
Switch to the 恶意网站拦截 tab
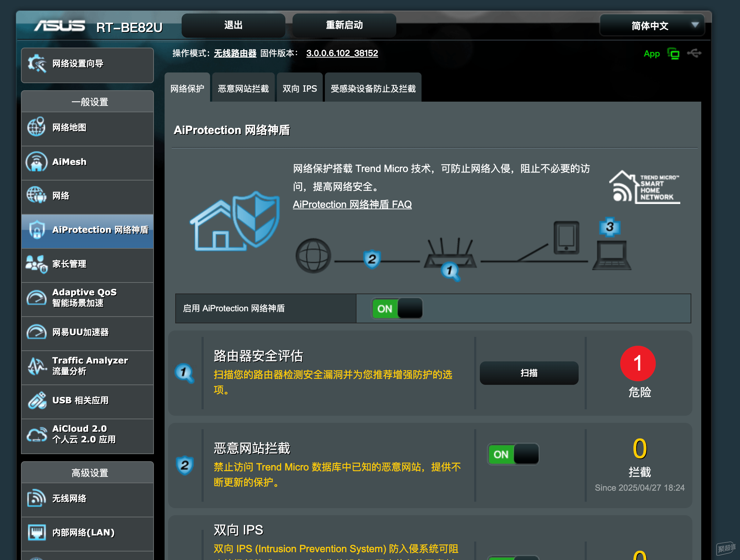click(243, 88)
